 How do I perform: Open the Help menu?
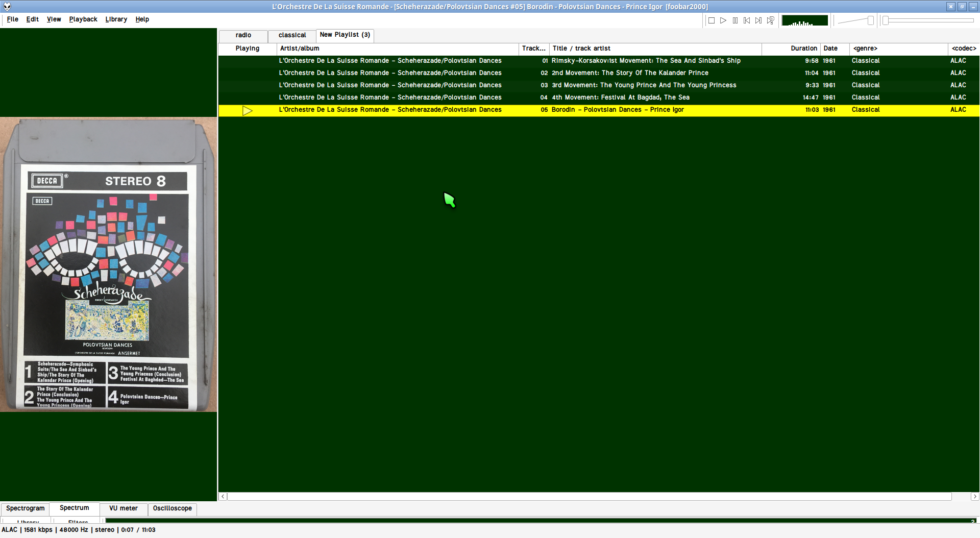pos(142,19)
